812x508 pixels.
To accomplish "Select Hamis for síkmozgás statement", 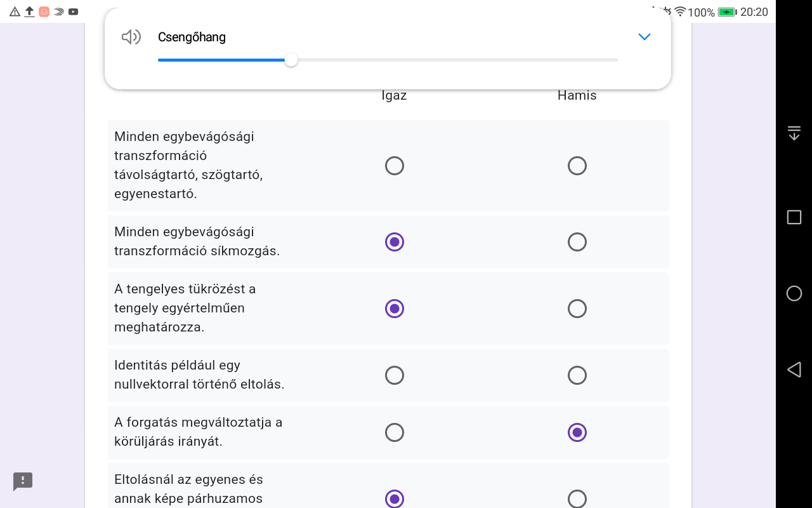I will (577, 242).
